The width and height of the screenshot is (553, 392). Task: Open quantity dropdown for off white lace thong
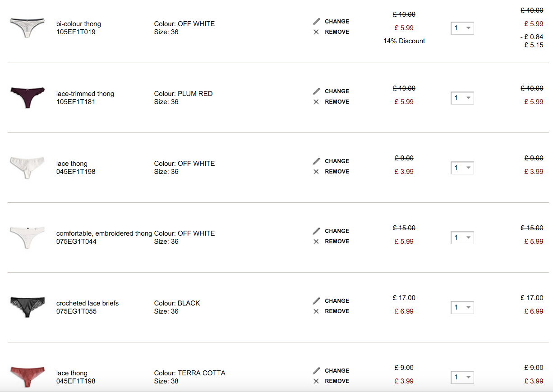click(462, 168)
